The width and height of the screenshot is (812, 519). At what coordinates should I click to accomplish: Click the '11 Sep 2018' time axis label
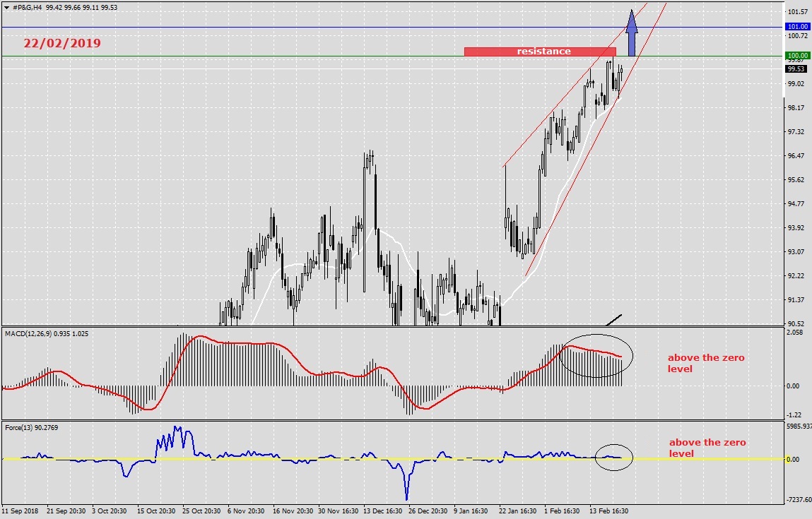click(x=21, y=511)
